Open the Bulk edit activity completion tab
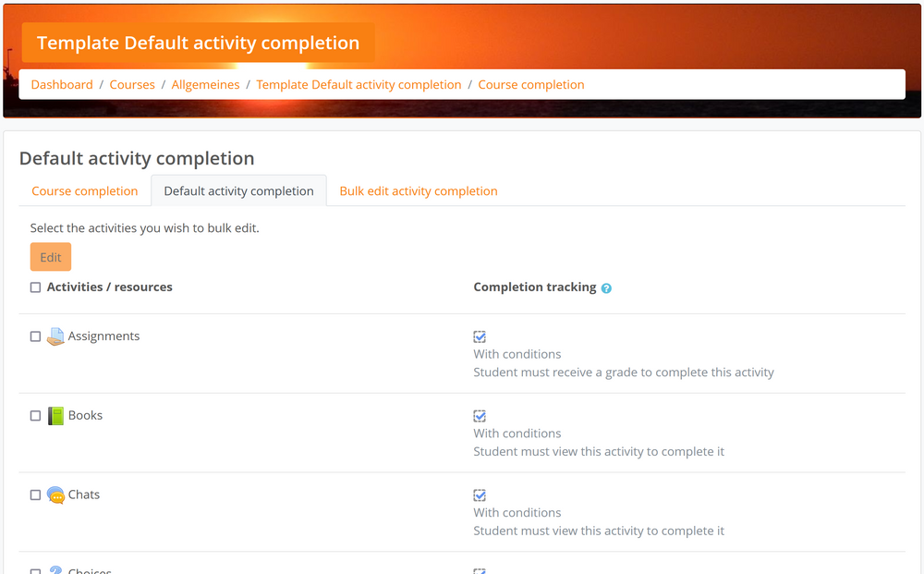Viewport: 924px width, 574px height. pos(418,190)
